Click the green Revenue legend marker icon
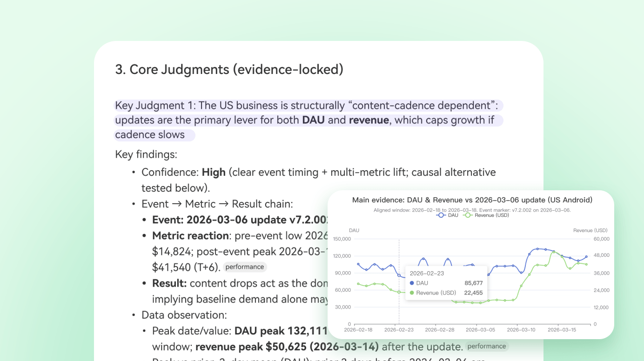Screen dimensions: 644x361 [468, 215]
